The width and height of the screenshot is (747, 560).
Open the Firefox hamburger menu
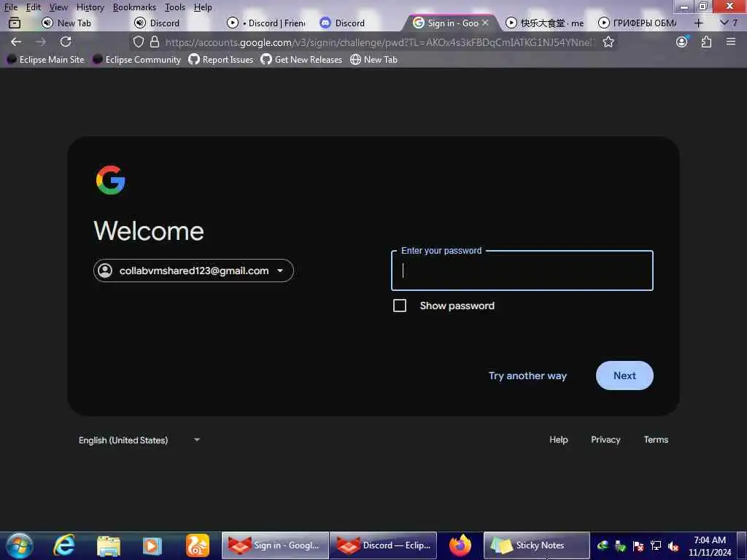731,42
